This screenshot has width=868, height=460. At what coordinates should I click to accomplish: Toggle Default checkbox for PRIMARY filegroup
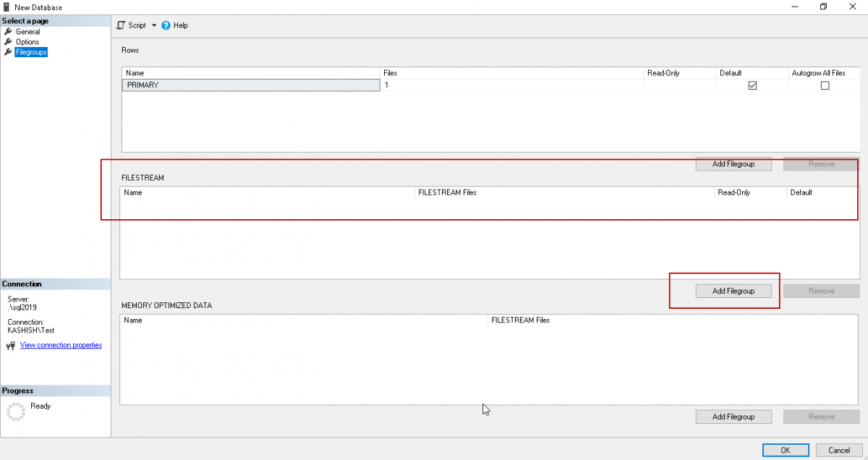pyautogui.click(x=752, y=85)
